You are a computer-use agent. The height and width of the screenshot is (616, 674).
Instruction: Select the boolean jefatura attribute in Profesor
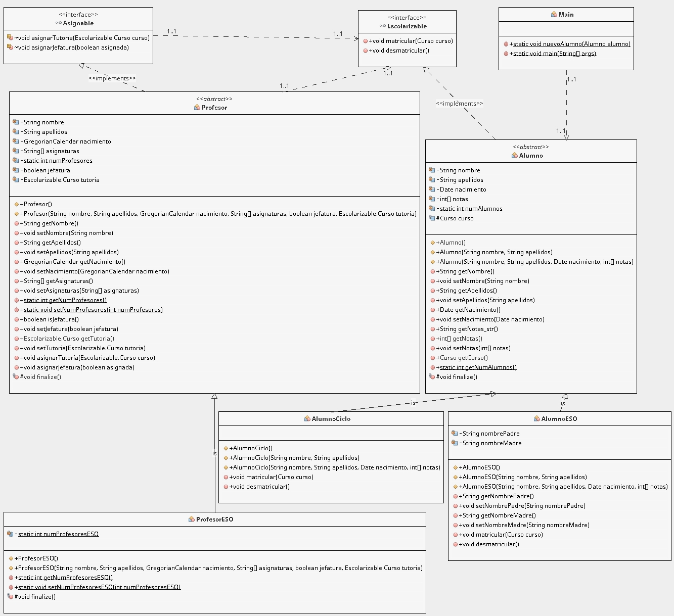47,170
